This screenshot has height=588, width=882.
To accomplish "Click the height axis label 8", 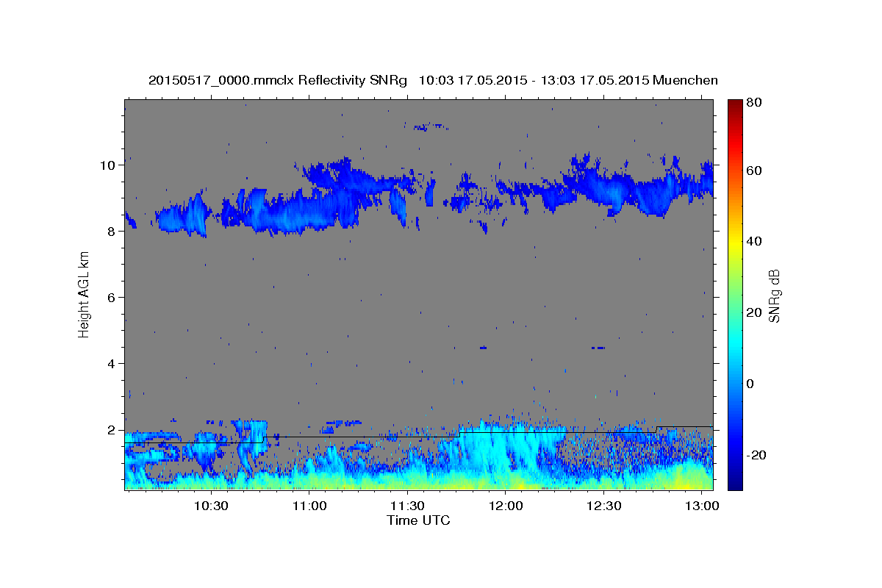I will point(112,232).
